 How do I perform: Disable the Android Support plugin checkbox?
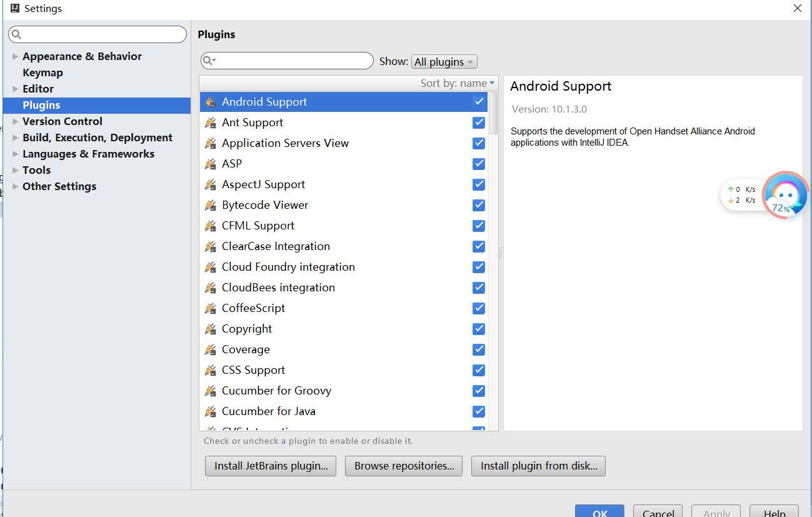click(479, 102)
